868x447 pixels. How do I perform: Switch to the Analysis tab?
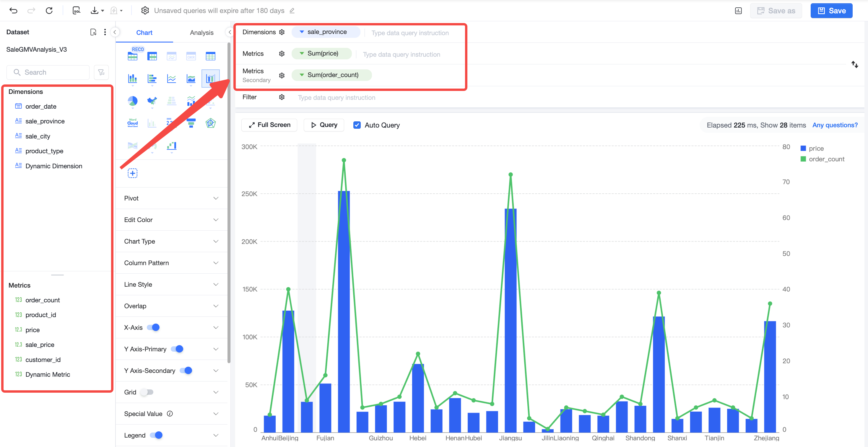coord(201,32)
